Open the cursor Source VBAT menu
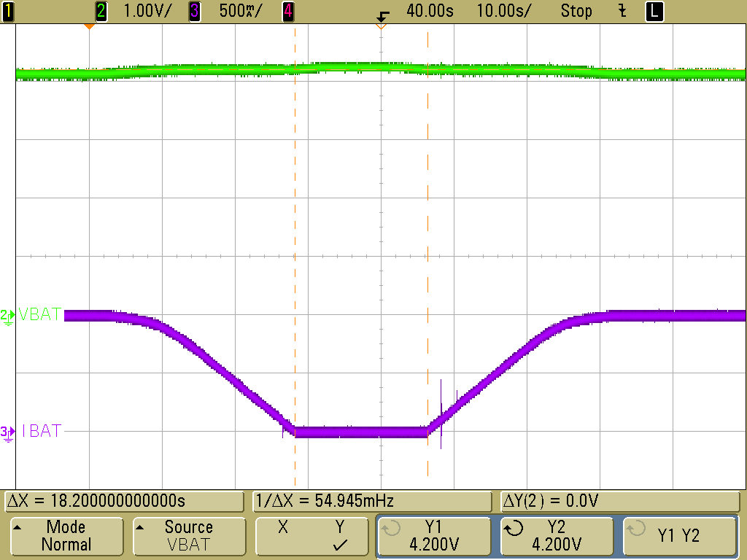This screenshot has height=560, width=747. (x=189, y=536)
